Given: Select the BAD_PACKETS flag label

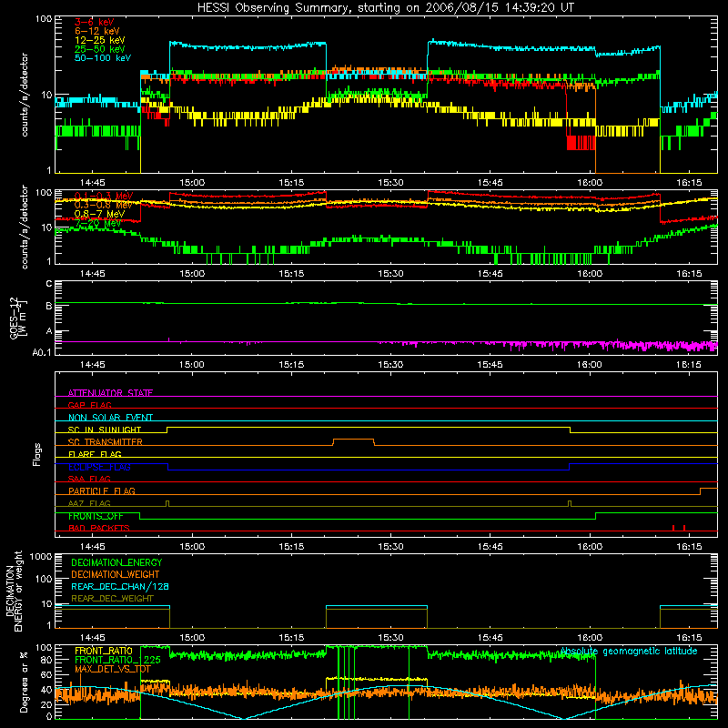Looking at the screenshot, I should point(99,528).
